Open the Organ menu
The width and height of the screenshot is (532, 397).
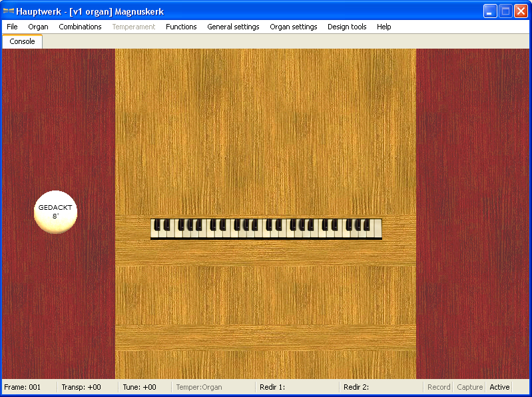[x=38, y=27]
